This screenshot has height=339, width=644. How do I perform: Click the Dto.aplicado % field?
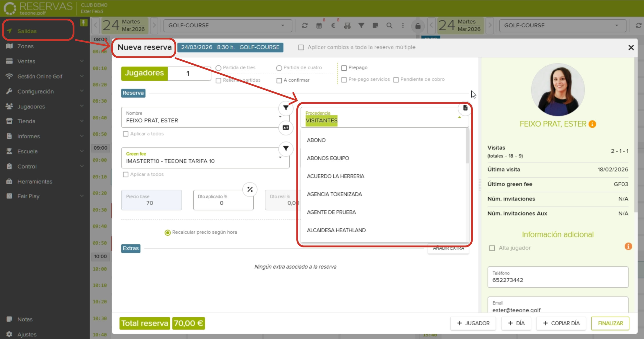point(223,200)
